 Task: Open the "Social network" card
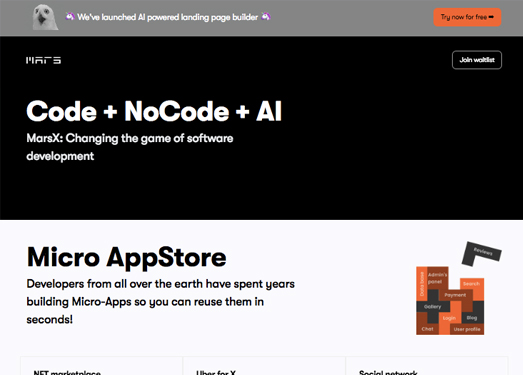tap(427, 366)
